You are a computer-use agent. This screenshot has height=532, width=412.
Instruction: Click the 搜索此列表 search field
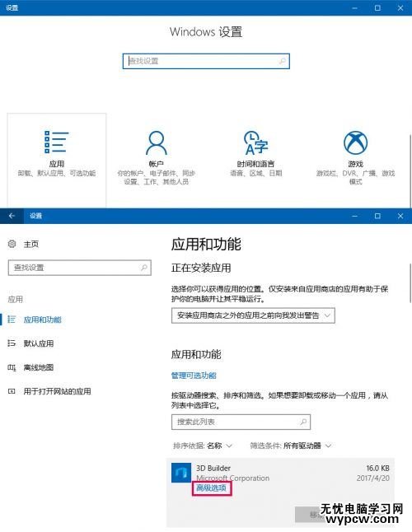241,422
